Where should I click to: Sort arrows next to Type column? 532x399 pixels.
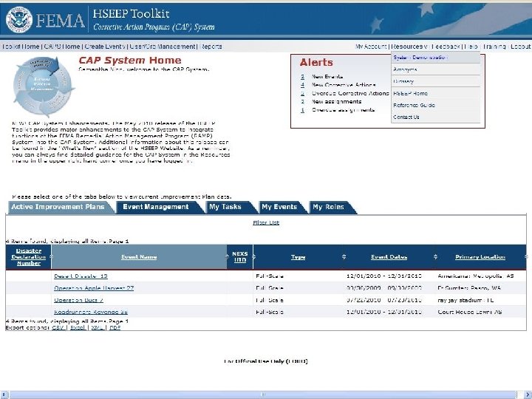(x=344, y=257)
